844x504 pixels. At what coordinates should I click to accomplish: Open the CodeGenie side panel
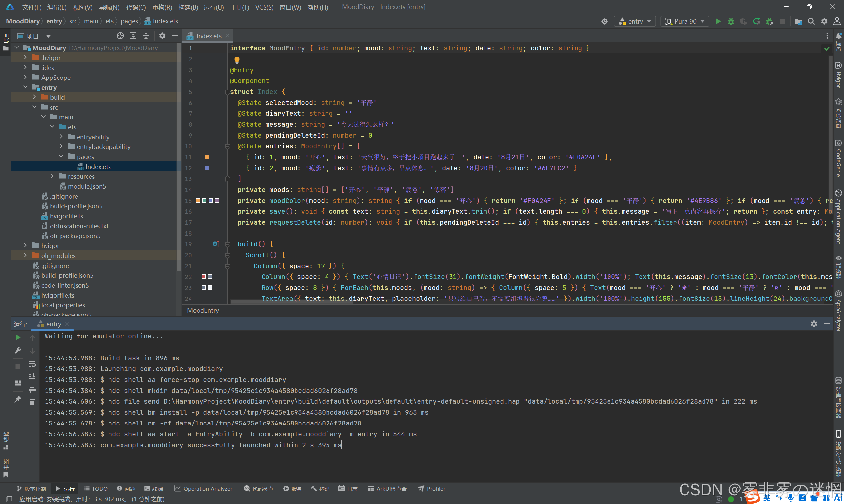point(838,158)
